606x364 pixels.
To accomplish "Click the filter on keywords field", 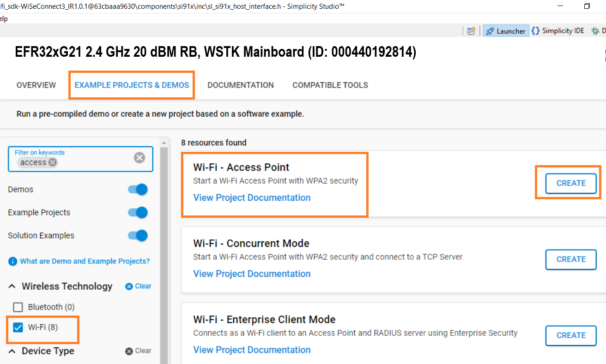I will click(80, 159).
